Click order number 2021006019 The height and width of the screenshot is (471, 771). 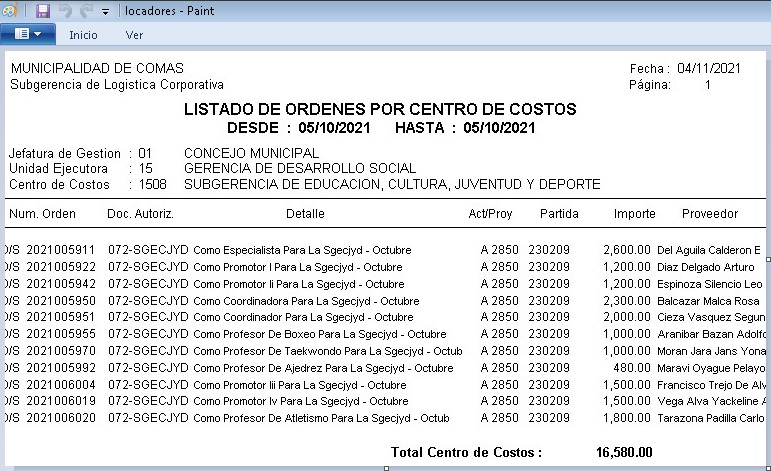click(x=60, y=401)
